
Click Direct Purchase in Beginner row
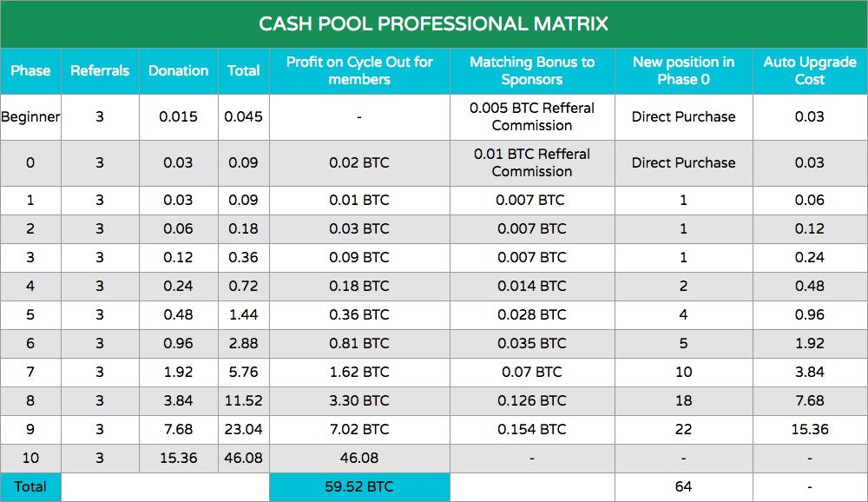coord(684,117)
